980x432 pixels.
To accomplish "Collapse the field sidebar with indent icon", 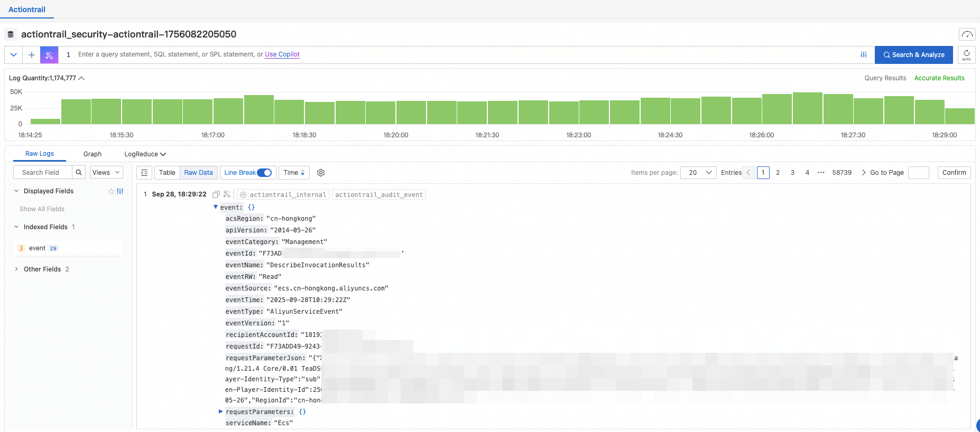I will pyautogui.click(x=144, y=173).
